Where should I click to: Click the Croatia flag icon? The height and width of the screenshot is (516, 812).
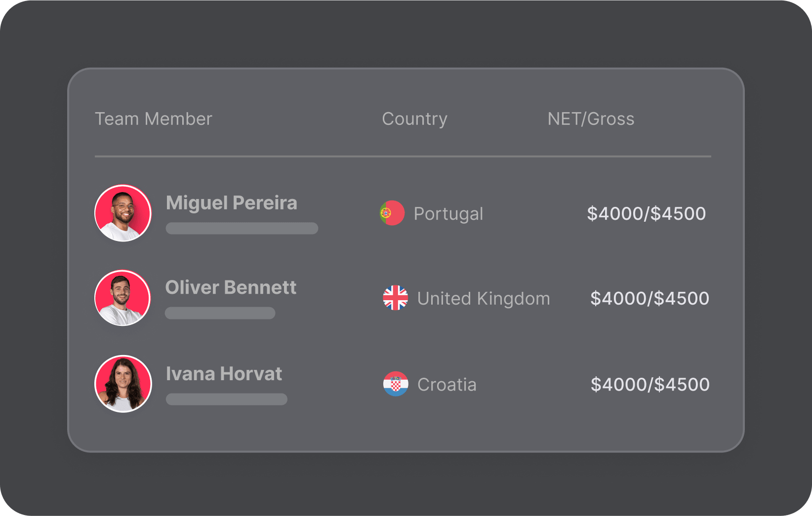(x=396, y=384)
